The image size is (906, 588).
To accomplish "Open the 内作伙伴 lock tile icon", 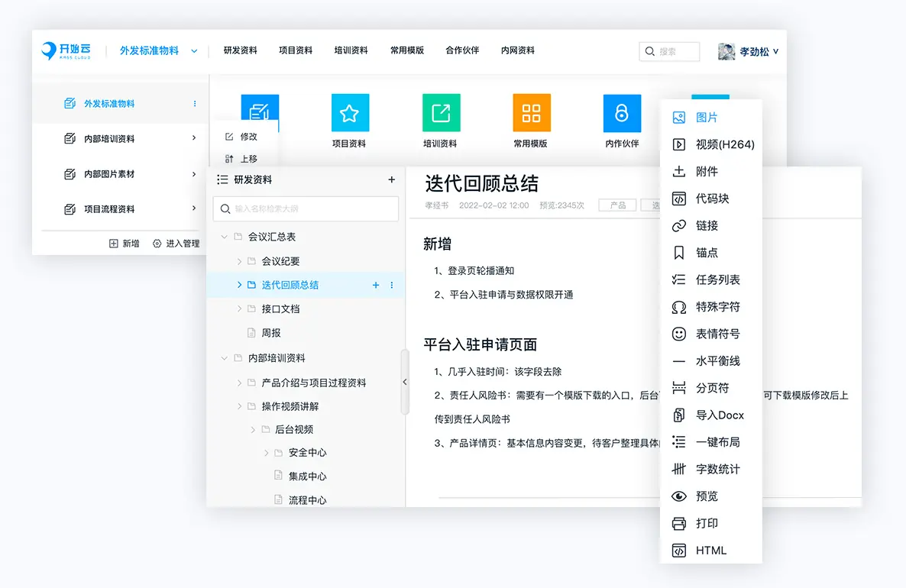I will [622, 113].
